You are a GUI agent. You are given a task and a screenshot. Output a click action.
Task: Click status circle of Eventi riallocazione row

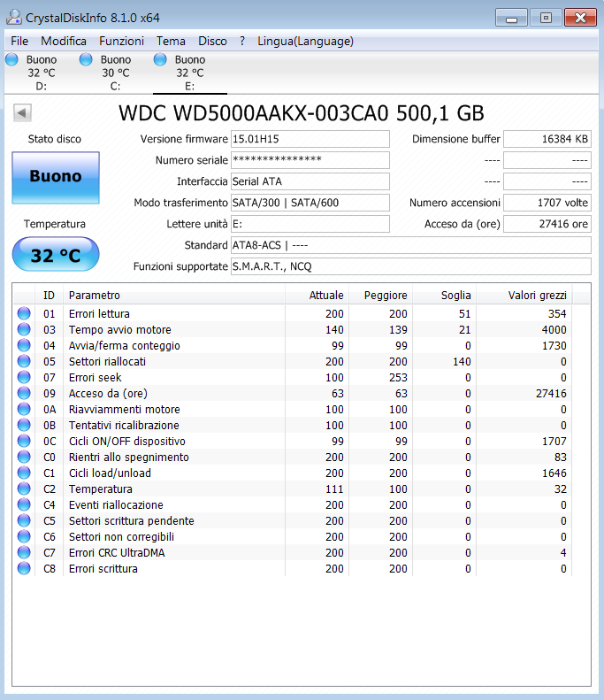pyautogui.click(x=24, y=504)
